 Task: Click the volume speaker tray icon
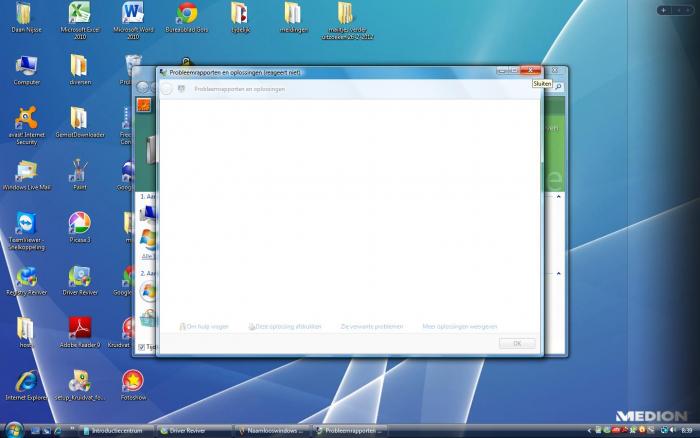(x=672, y=430)
